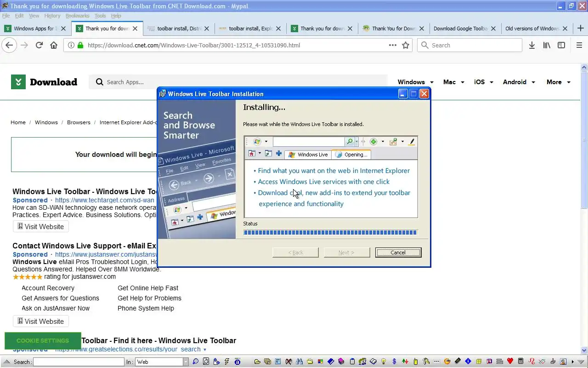This screenshot has width=588, height=368.
Task: Open the Library bookshelf icon
Action: pyautogui.click(x=547, y=45)
